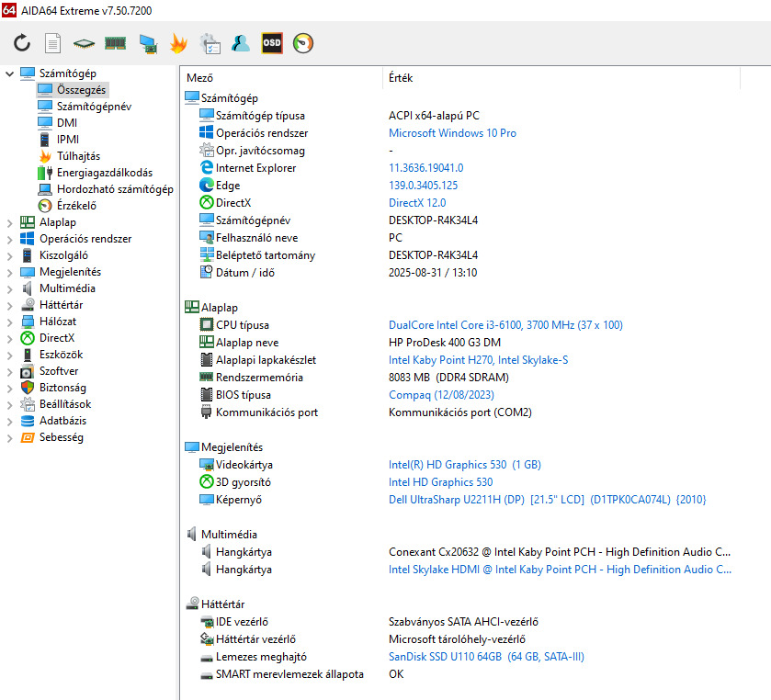The image size is (771, 700).
Task: Select the Dátum / idő row
Action: tap(462, 273)
